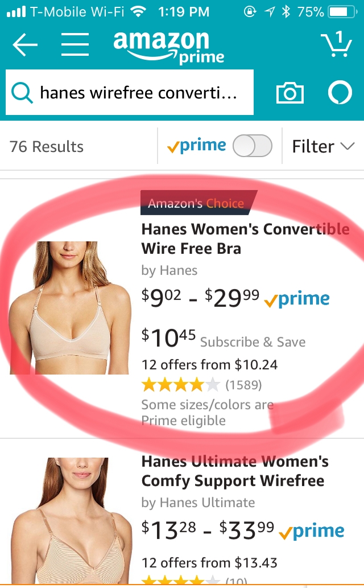Tap the search magnifier icon
The width and height of the screenshot is (364, 588).
pos(22,93)
